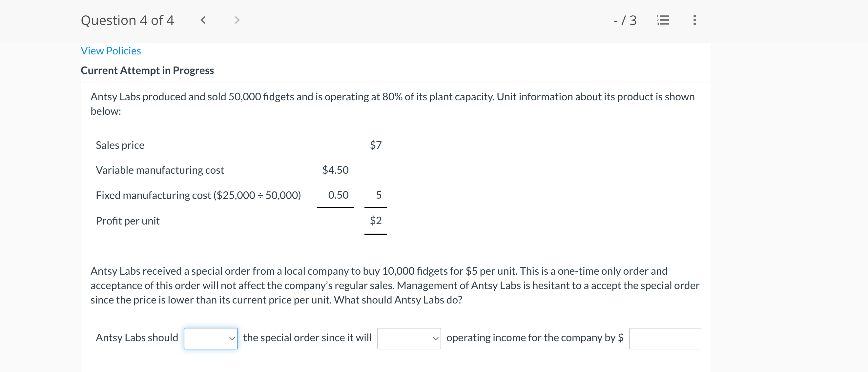Screen dimensions: 868x372
Task: Click the 'Profit per unit' label
Action: click(x=128, y=221)
